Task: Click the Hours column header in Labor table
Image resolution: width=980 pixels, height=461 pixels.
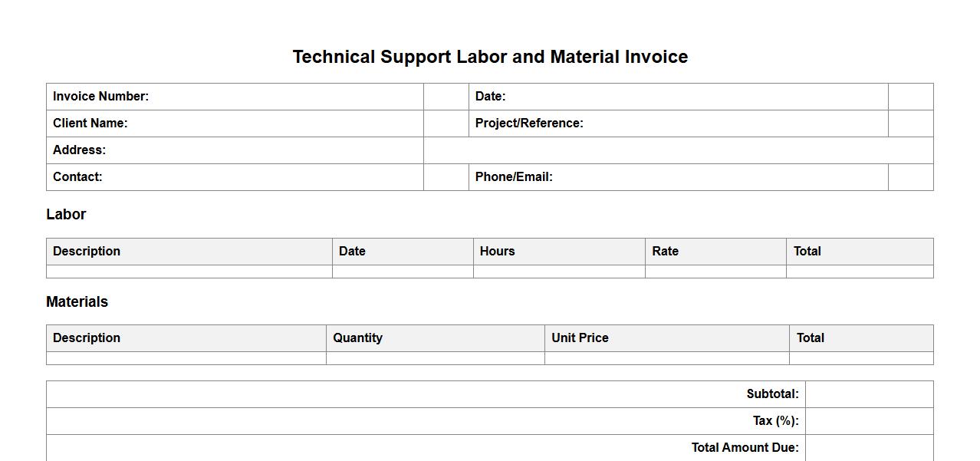Action: (x=498, y=252)
